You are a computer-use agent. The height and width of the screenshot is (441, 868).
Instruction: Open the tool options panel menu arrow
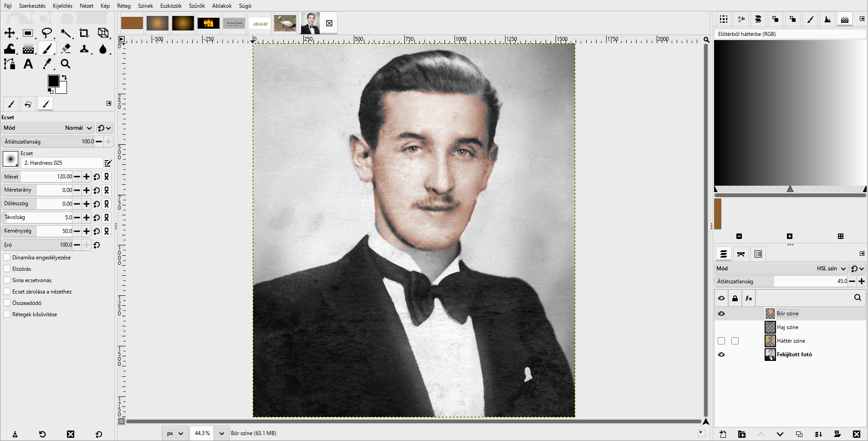(109, 103)
